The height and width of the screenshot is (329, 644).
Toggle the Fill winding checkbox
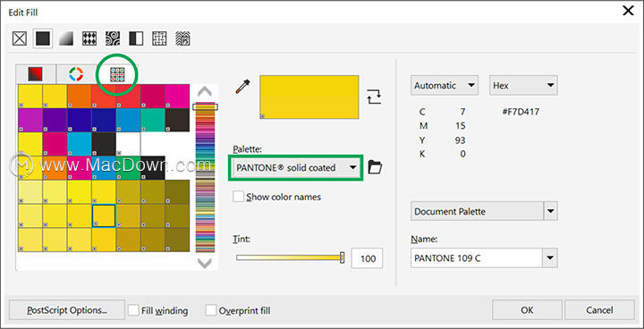(133, 310)
